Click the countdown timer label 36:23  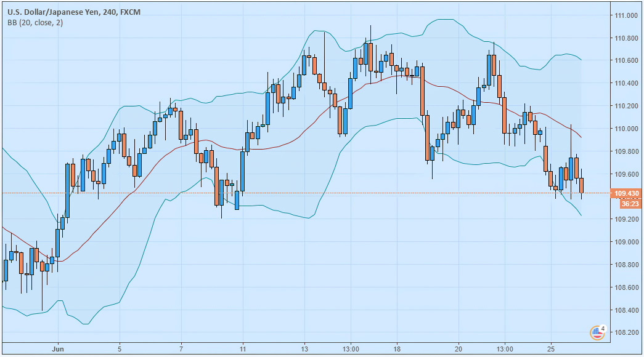coord(630,204)
